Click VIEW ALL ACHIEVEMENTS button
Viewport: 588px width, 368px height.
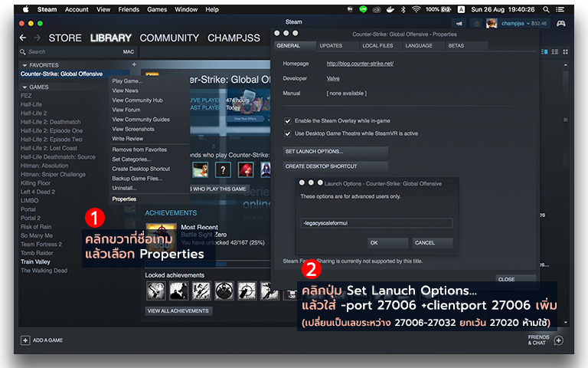point(178,311)
